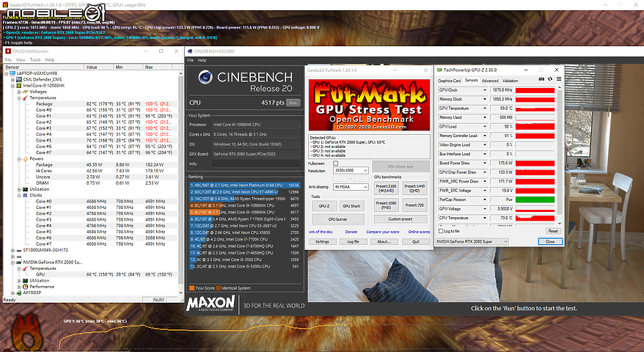Switch to the Graphics Card tab in GPU-Z
Image resolution: width=644 pixels, height=352 pixels.
[x=450, y=81]
